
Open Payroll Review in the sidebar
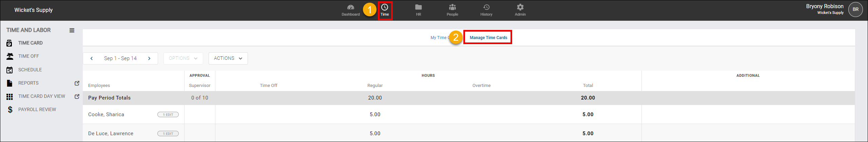point(37,110)
